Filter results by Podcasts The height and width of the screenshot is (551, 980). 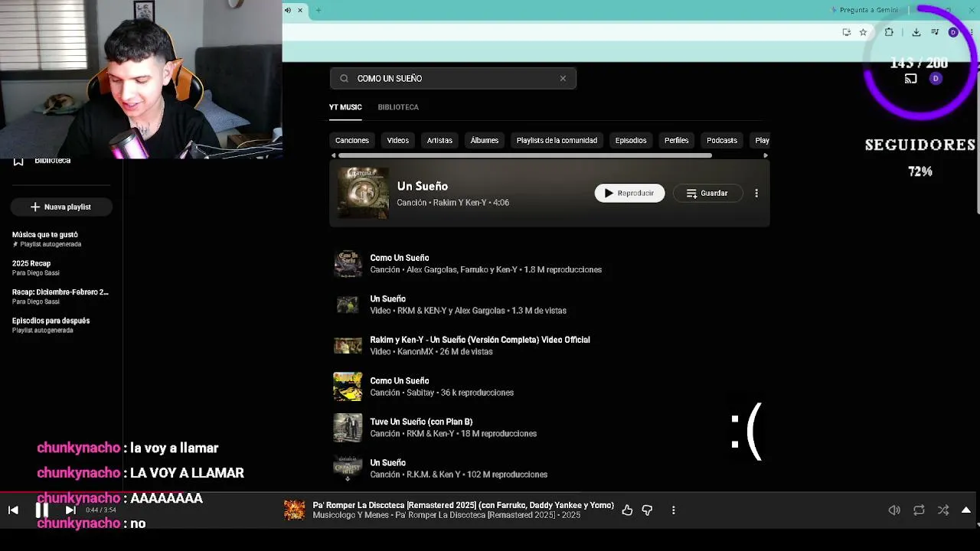[722, 140]
